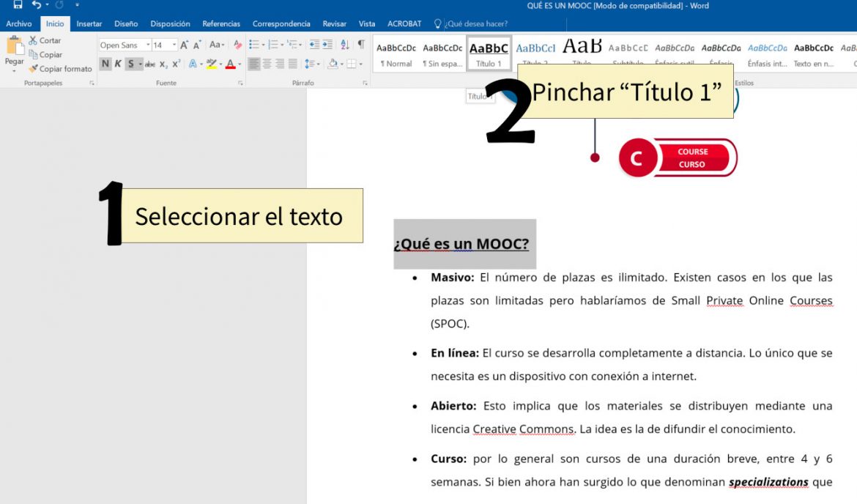The image size is (857, 504).
Task: Apply the red font color
Action: pos(230,64)
